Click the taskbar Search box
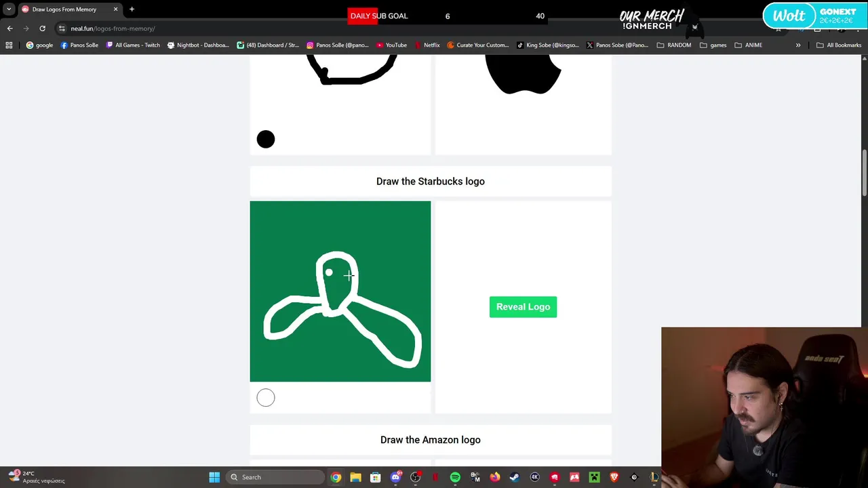 275,477
